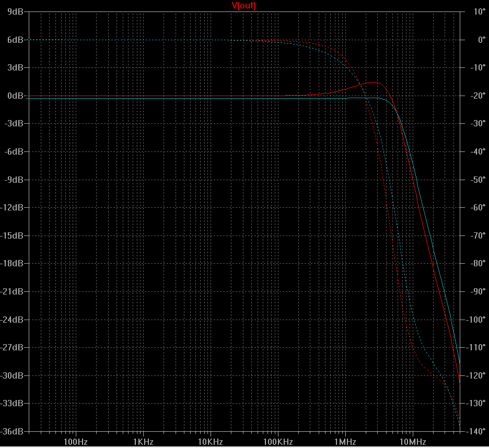Click the -33dB left axis label

12,404
